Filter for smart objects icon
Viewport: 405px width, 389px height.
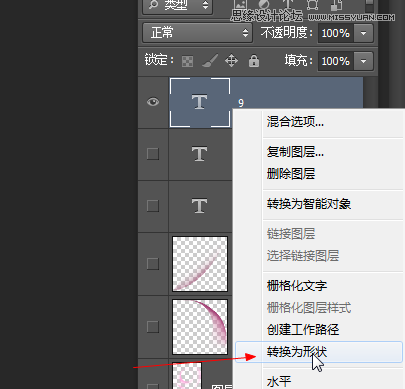336,4
